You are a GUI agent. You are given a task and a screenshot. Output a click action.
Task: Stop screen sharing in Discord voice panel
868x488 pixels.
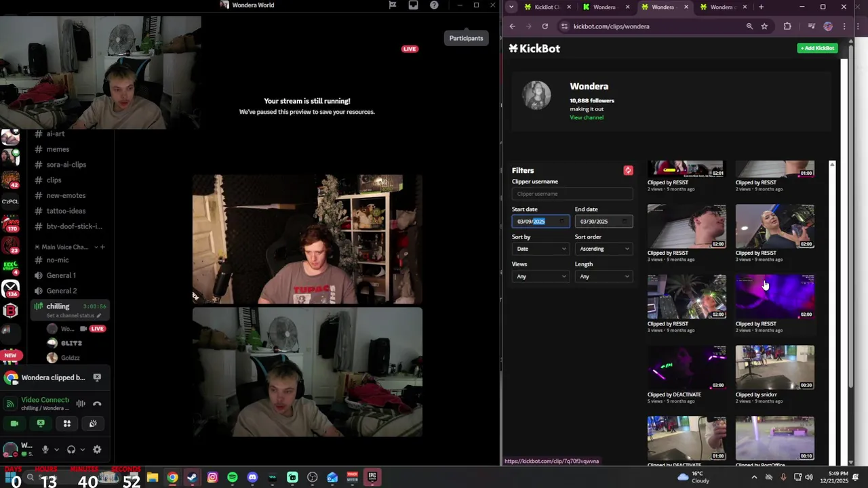click(41, 424)
